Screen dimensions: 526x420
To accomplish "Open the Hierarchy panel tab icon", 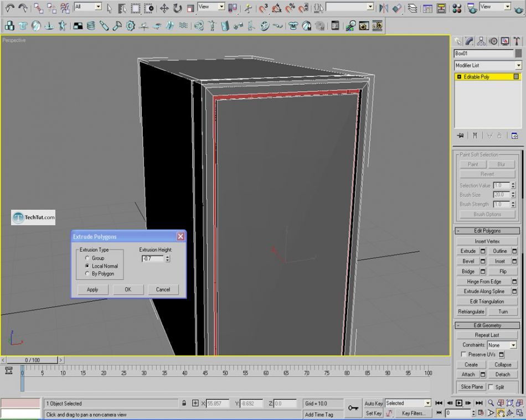I will pyautogui.click(x=481, y=41).
